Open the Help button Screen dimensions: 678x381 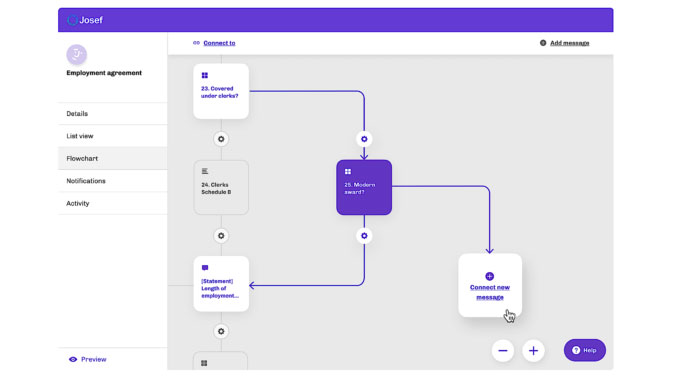click(x=585, y=350)
